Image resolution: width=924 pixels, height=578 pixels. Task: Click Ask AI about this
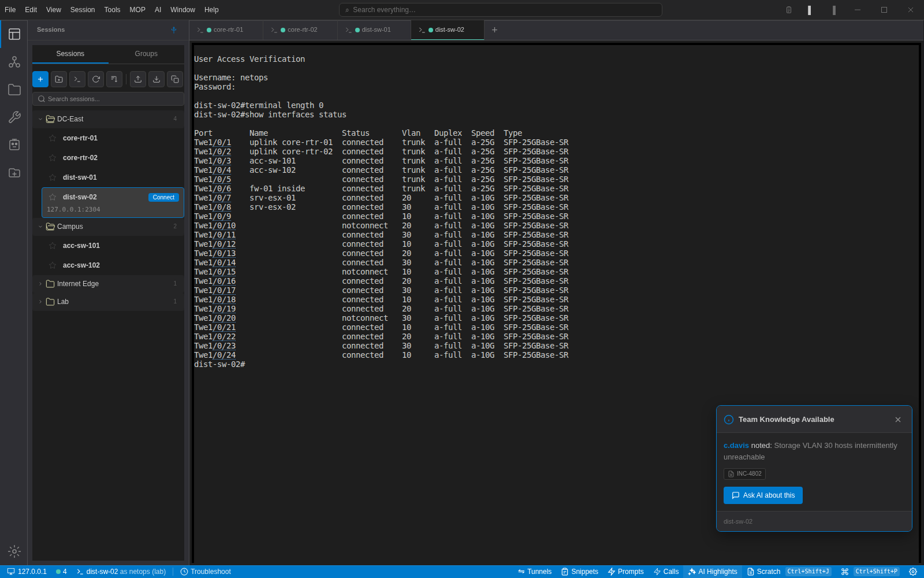pos(763,495)
